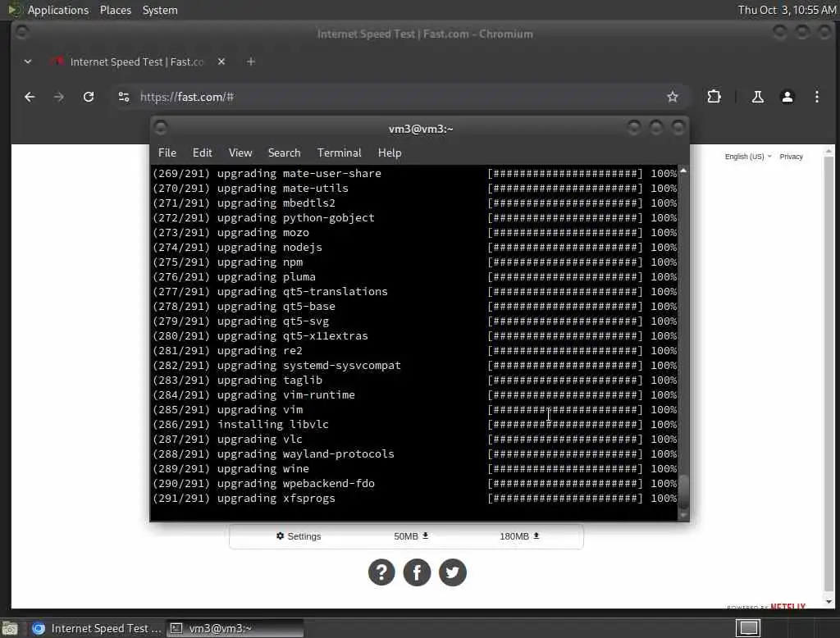Switch to vm3@vm3 terminal taskbar item
Viewport: 840px width, 638px height.
235,628
